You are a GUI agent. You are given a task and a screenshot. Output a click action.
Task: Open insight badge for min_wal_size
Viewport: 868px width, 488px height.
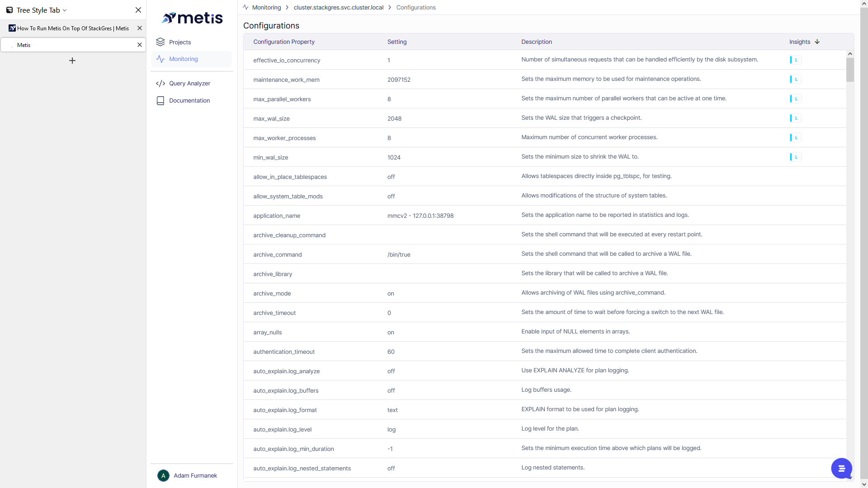click(x=795, y=157)
